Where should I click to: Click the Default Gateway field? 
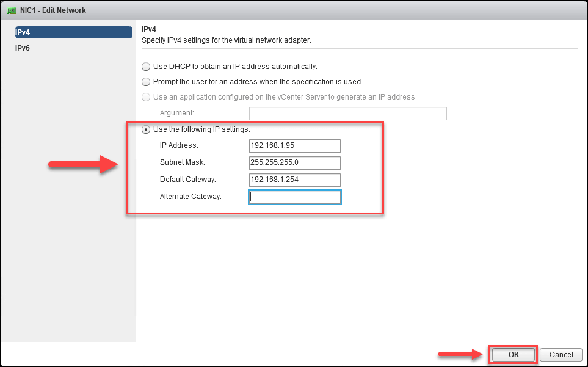pos(295,180)
